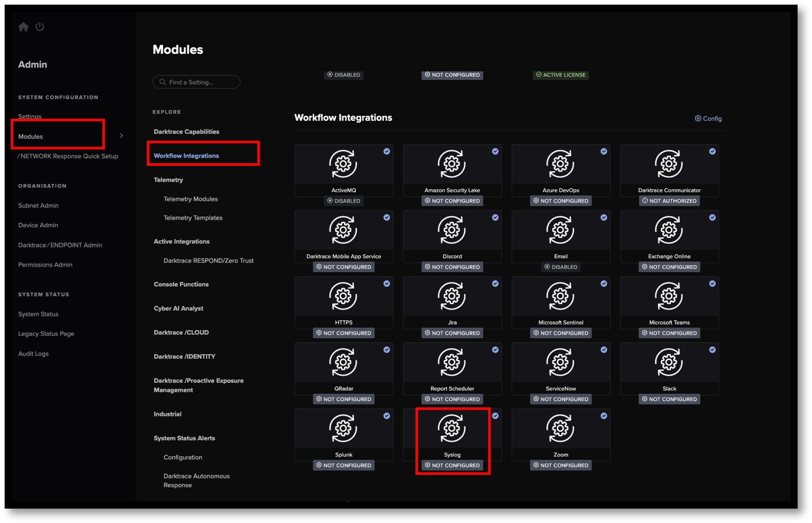Screen dimensions: 812x523
Task: Select Darktrace /Proactive Exposure Management category
Action: (199, 385)
